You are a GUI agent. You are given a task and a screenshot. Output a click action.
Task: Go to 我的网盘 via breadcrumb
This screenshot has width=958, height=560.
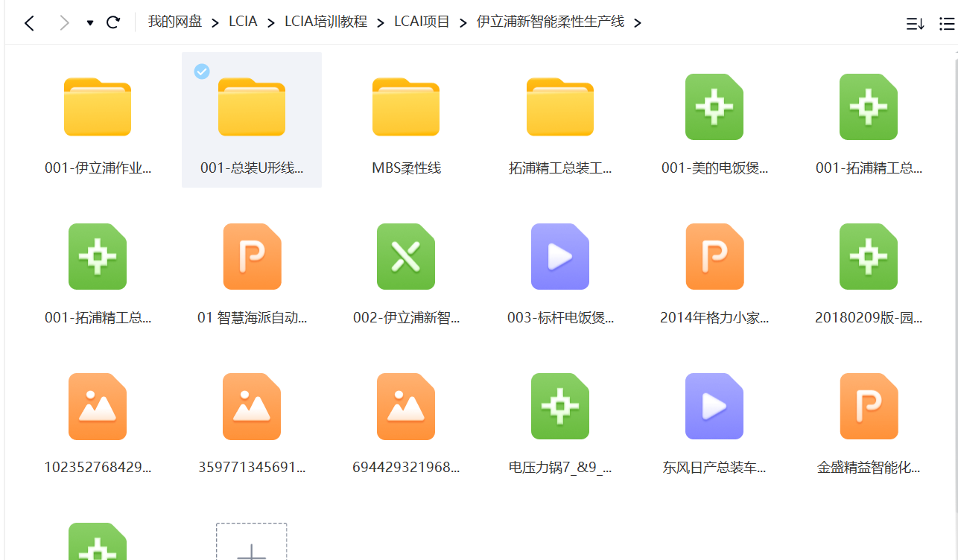174,22
